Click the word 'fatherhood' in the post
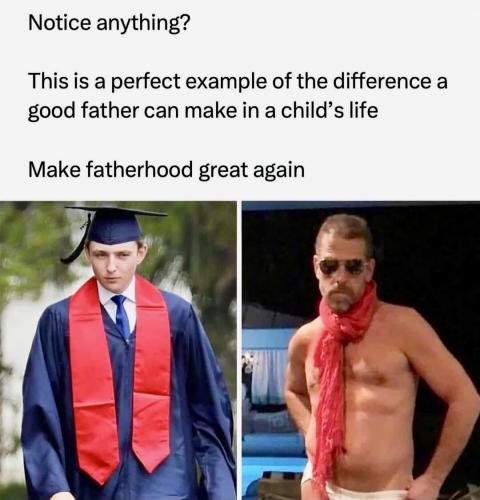This screenshot has width=480, height=500. pos(139,169)
